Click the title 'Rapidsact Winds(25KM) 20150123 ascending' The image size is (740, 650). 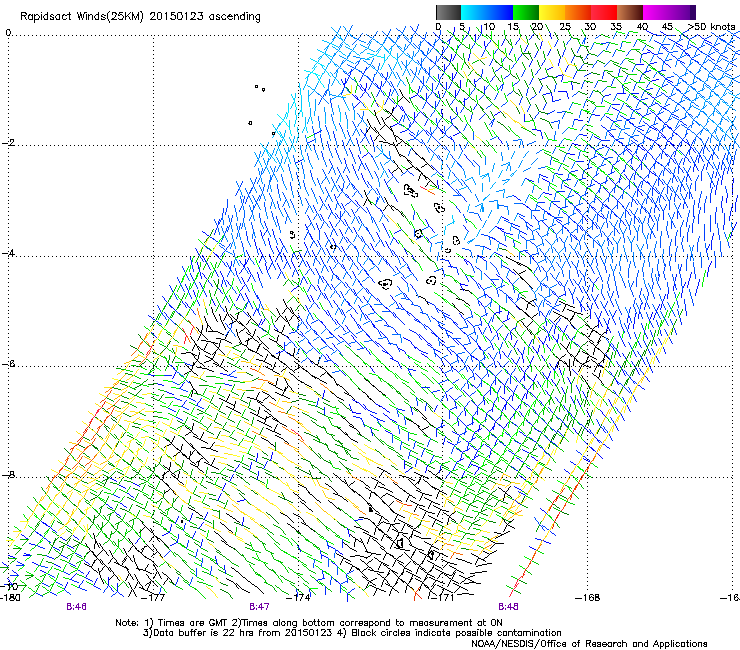pos(140,17)
